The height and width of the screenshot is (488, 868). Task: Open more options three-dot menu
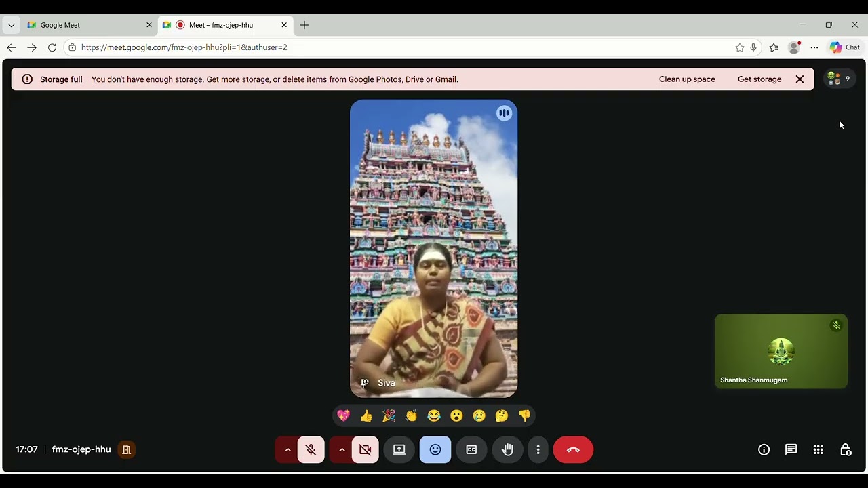coord(538,449)
